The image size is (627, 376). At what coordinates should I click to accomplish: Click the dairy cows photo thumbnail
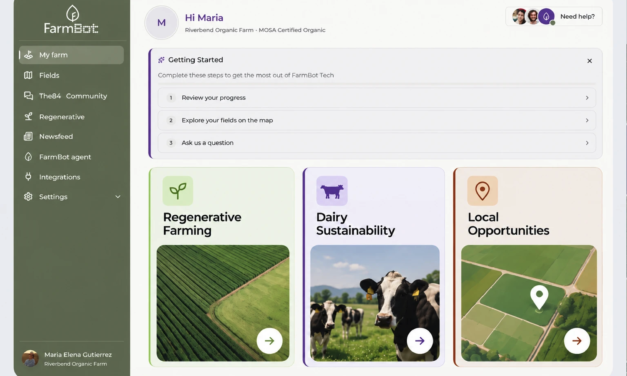[x=375, y=303]
